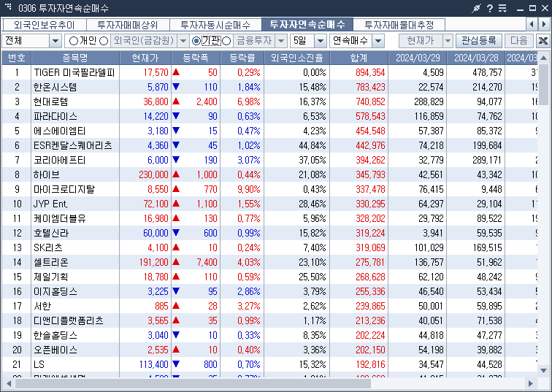Viewport: 552px width, 392px height.
Task: Select the 셀트리온 stock name
Action: coord(50,262)
